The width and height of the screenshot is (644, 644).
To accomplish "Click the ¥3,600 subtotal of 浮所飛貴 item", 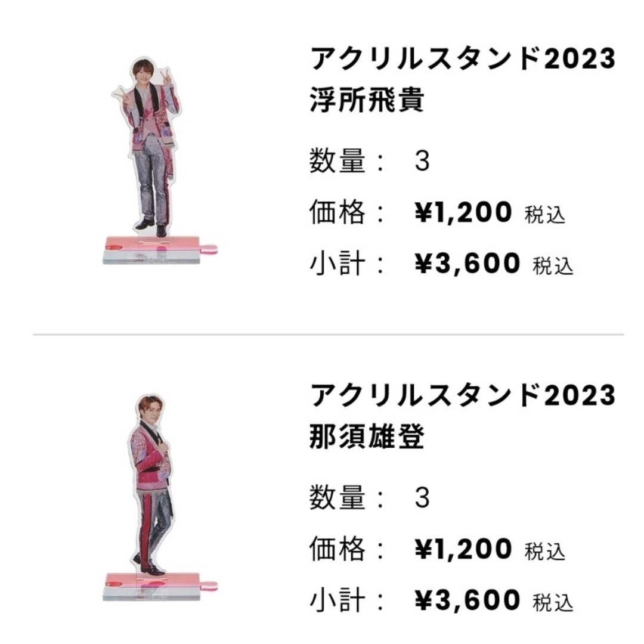I will (467, 264).
